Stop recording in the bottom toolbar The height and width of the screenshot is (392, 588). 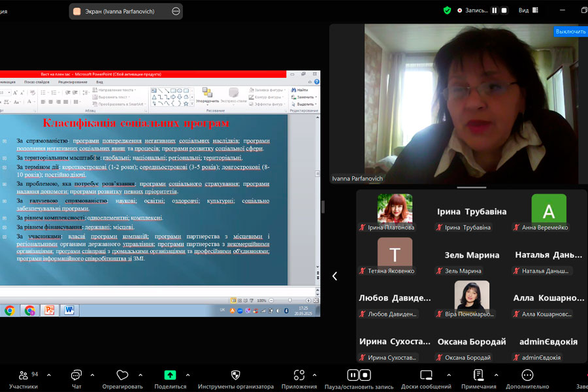[x=365, y=375]
